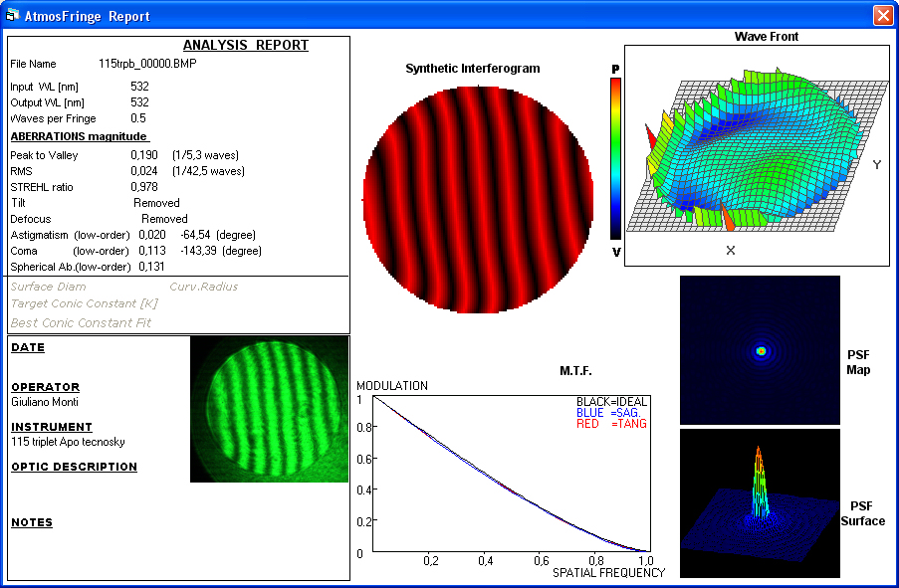Click the AtmosFringe title bar icon
Image resolution: width=899 pixels, height=588 pixels.
[13, 16]
